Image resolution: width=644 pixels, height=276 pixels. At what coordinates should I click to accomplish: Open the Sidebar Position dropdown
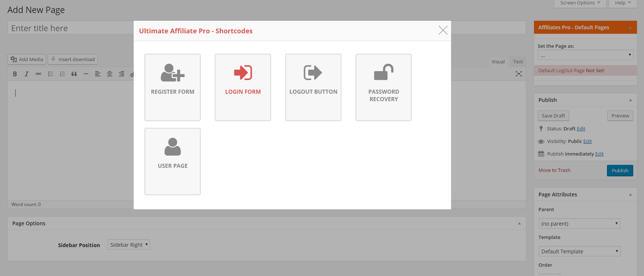pos(129,245)
